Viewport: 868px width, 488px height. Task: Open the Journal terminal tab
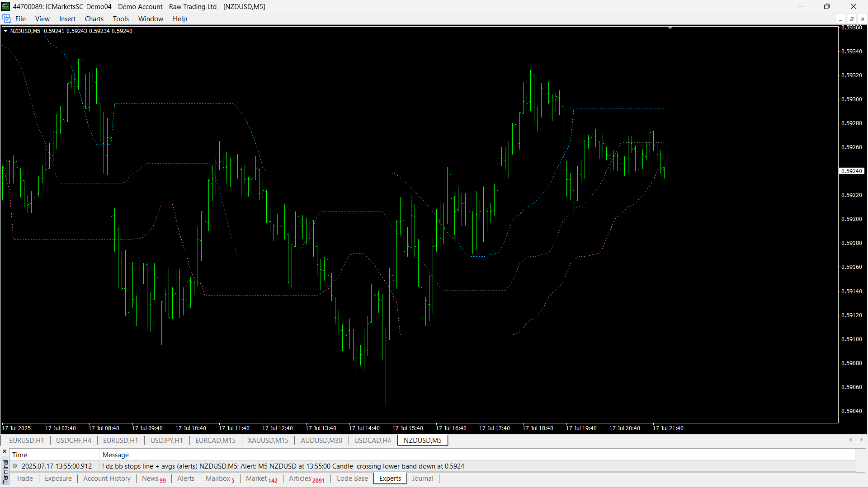(422, 479)
